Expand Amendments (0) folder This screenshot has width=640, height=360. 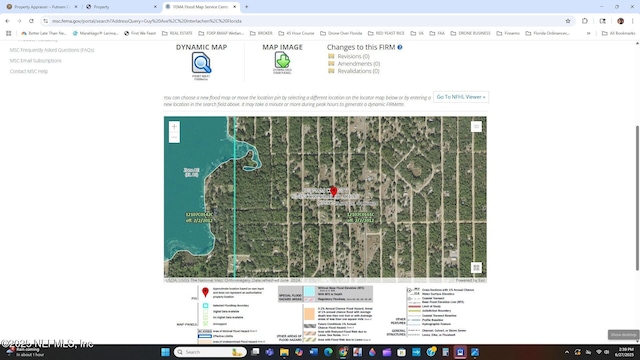tap(354, 64)
